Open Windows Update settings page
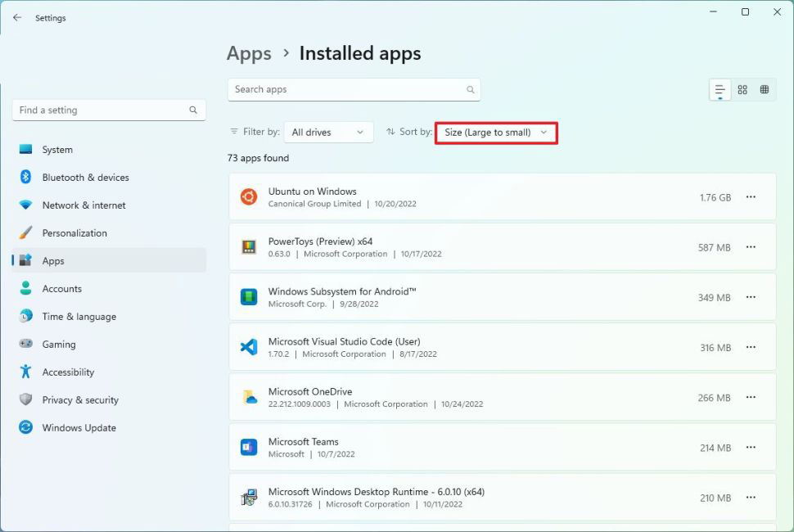 coord(79,428)
